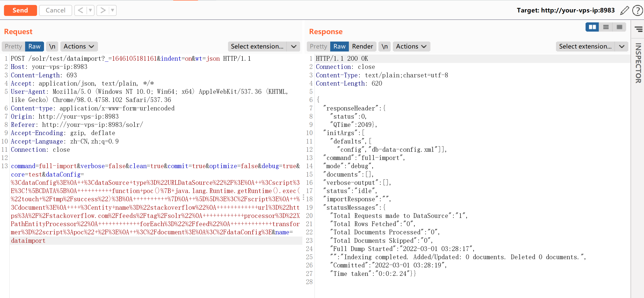Open help via question mark icon

(x=637, y=10)
